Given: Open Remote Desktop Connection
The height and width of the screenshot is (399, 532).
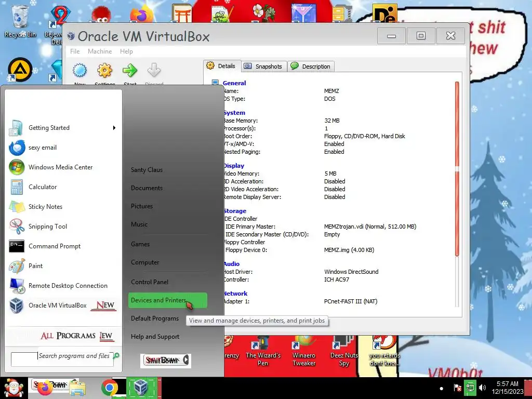Looking at the screenshot, I should (62, 285).
